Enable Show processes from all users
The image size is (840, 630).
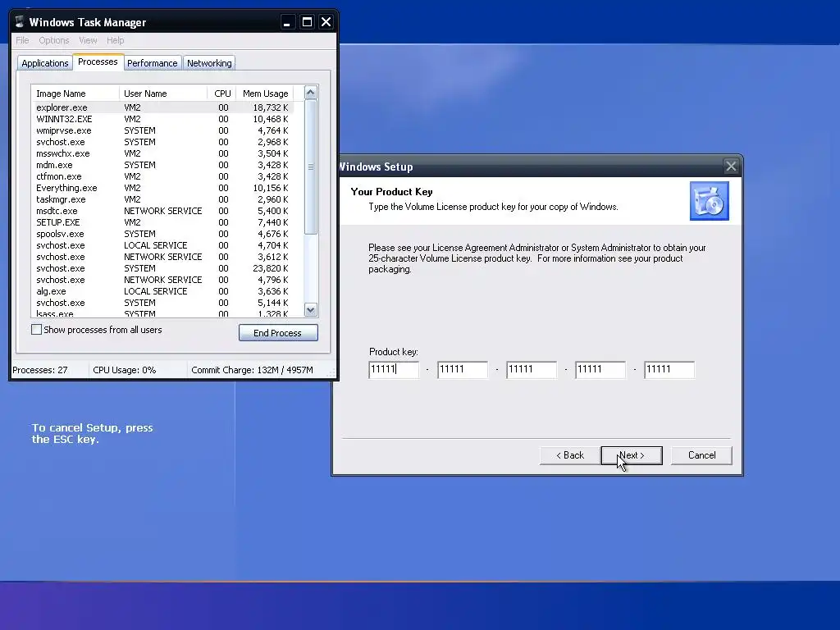click(x=36, y=330)
